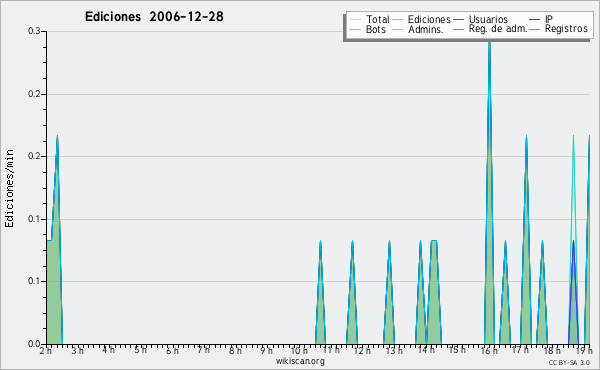
Task: Click the Reg. de adm. legend label
Action: [x=498, y=29]
